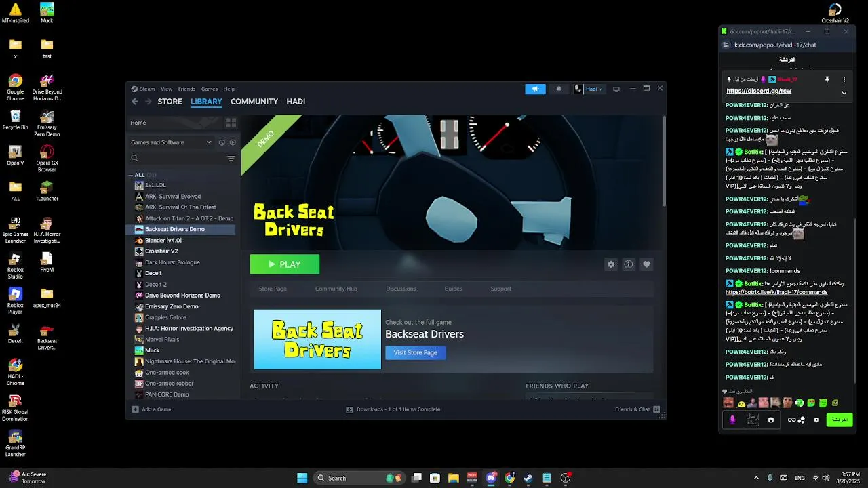
Task: Open emoji picker in Kick chat
Action: point(771,420)
